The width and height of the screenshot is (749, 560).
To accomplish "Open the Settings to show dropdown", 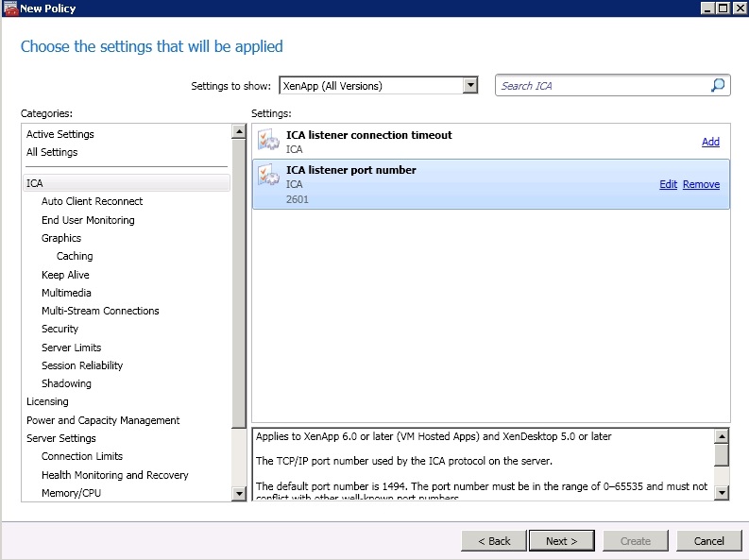I will click(x=470, y=85).
